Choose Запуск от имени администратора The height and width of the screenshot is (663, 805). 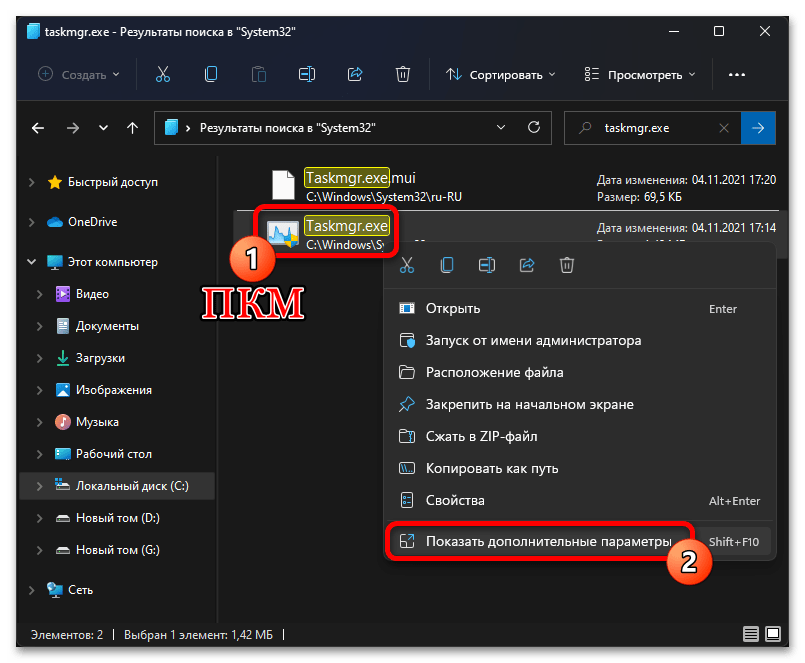tap(579, 340)
